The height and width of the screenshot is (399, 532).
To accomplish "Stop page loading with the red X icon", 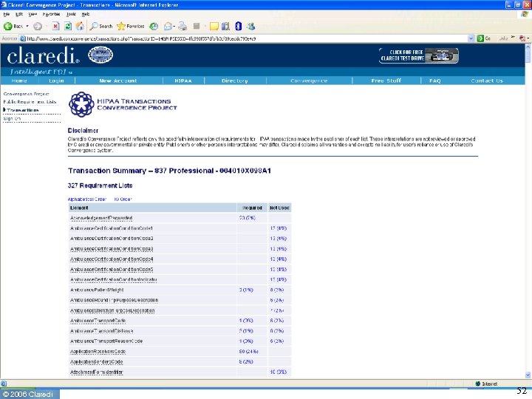I will point(55,26).
